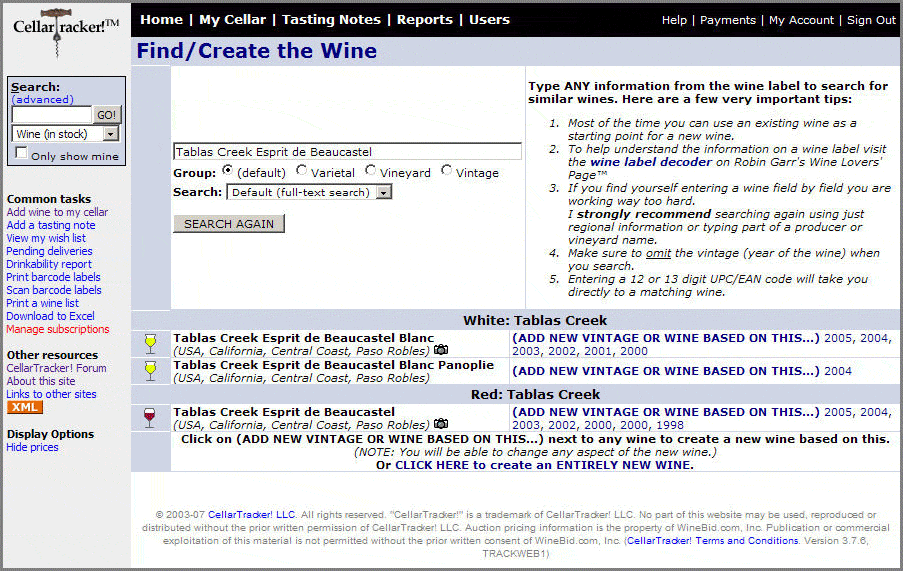The image size is (903, 571).
Task: Toggle the Only show mine checkbox
Action: coord(21,153)
